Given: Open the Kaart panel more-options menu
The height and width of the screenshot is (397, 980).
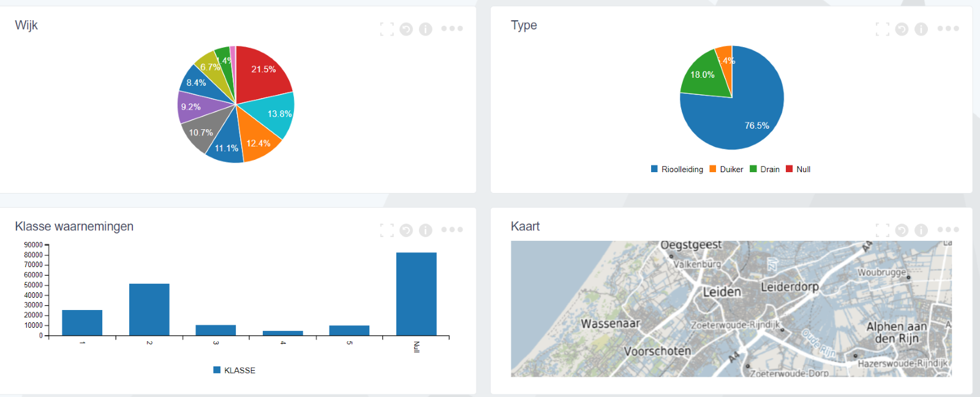Looking at the screenshot, I should pyautogui.click(x=948, y=229).
